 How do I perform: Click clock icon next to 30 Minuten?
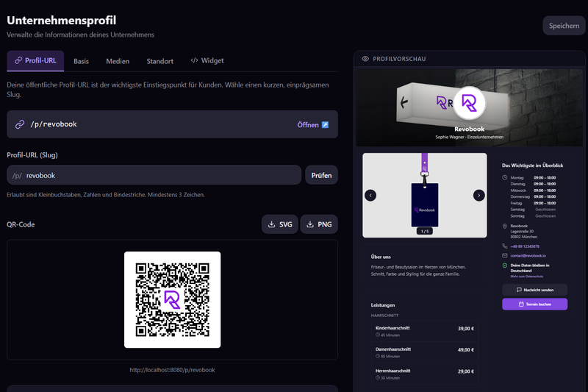pos(378,378)
